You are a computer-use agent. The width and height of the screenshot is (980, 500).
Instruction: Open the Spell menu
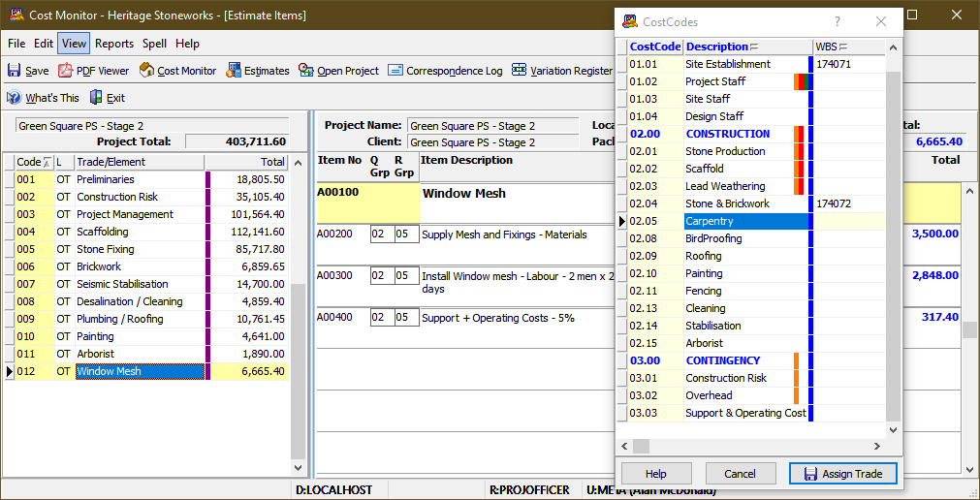154,44
